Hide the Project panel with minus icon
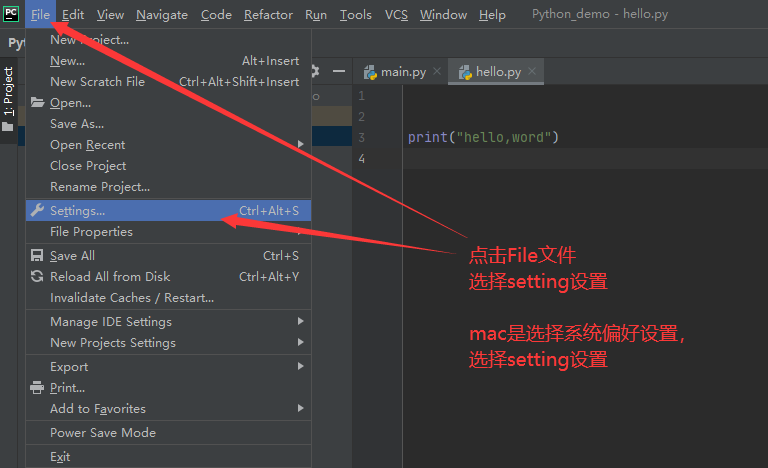The height and width of the screenshot is (468, 768). tap(339, 72)
